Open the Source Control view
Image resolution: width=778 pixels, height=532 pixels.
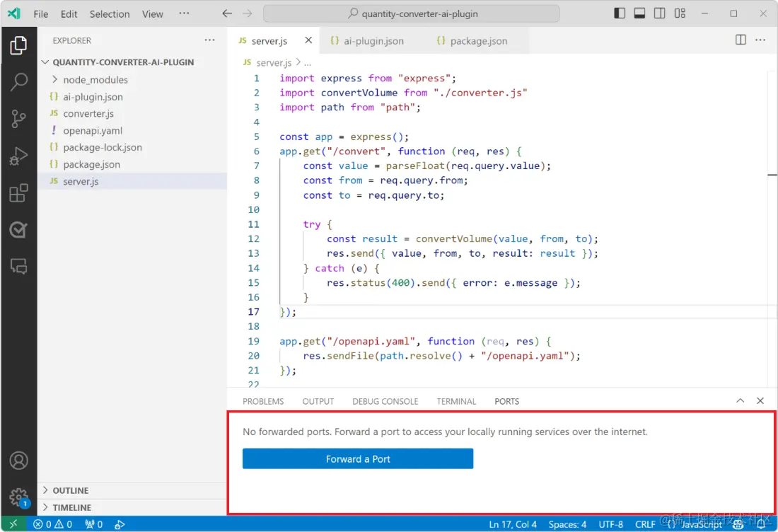click(x=18, y=119)
